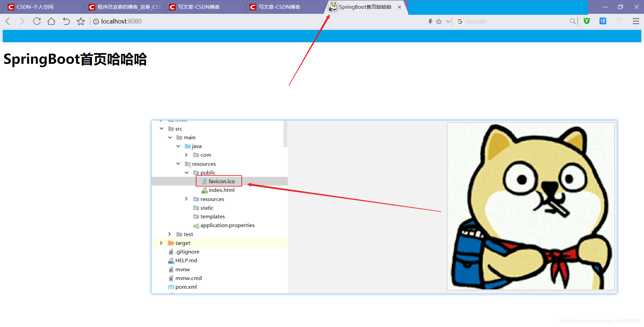Switch to the second 写文章-CSDN博客 tab
Viewport: 644px width, 327px height.
click(x=286, y=7)
